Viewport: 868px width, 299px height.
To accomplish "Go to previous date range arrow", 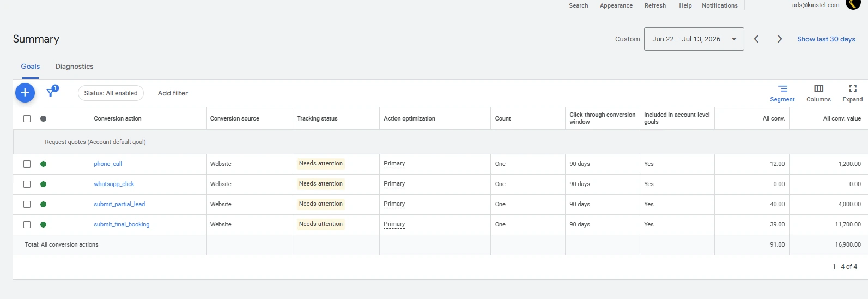I will pos(756,39).
